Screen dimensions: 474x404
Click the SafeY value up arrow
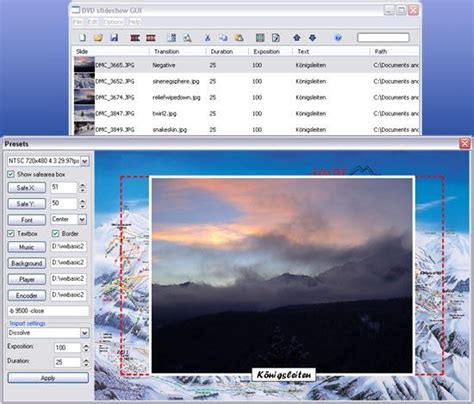(82, 201)
